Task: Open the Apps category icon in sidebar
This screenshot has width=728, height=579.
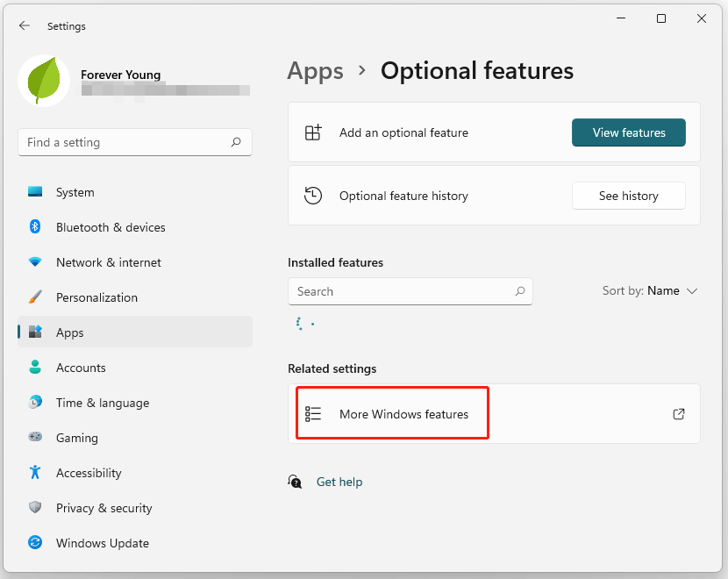Action: point(35,332)
